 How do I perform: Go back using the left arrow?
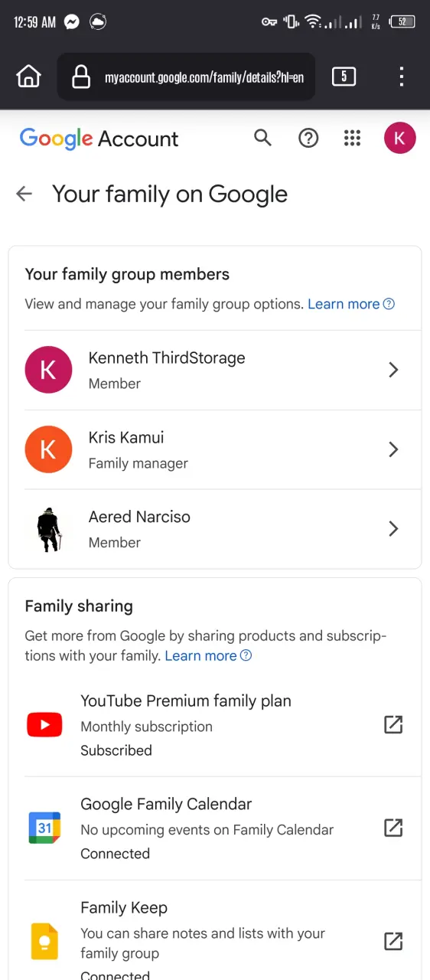pyautogui.click(x=24, y=194)
